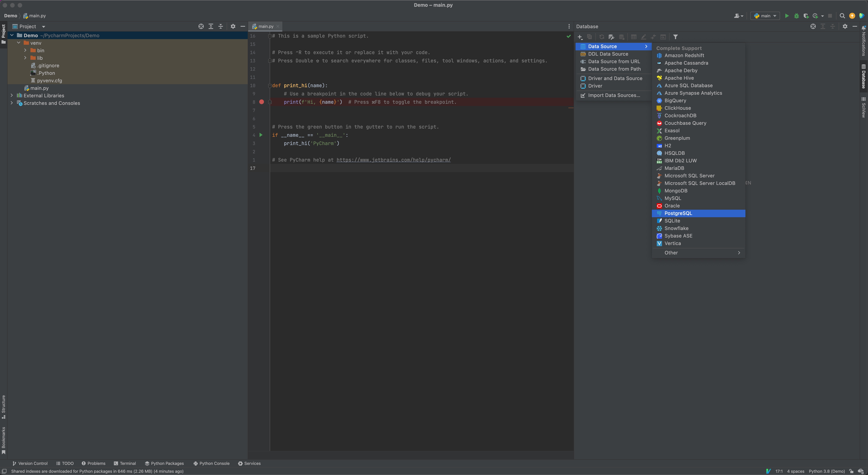Click Select Opened File target icon

point(201,26)
